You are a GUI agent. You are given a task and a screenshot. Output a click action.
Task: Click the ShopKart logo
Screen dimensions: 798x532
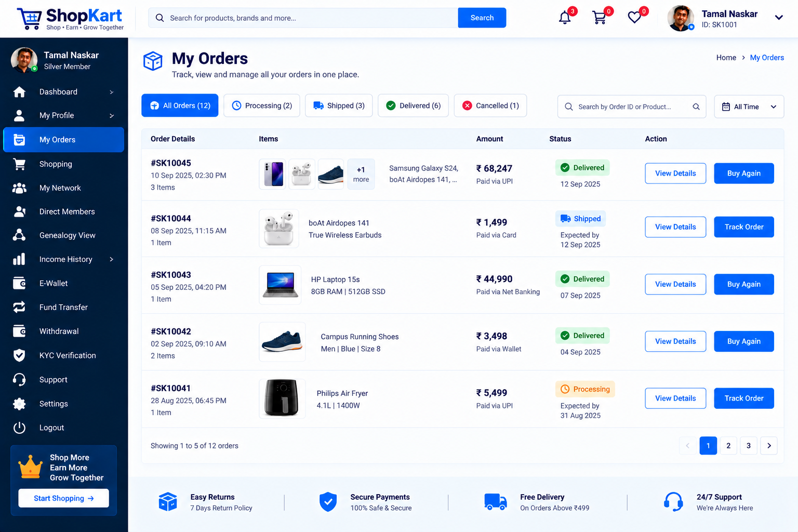click(x=71, y=19)
